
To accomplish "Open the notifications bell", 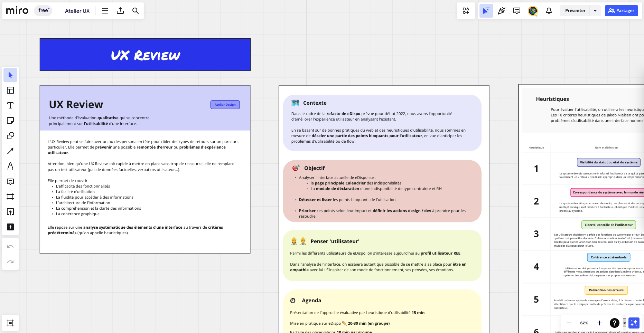I will [x=549, y=11].
